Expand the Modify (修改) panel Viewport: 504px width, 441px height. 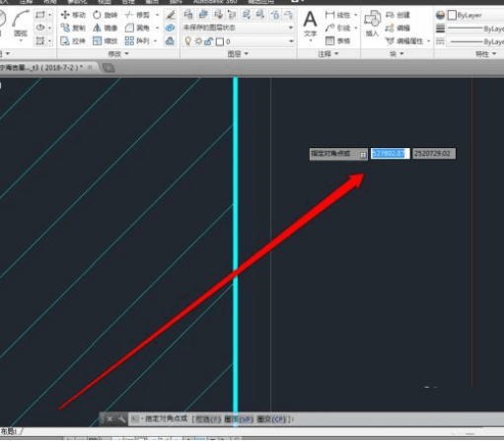[118, 53]
